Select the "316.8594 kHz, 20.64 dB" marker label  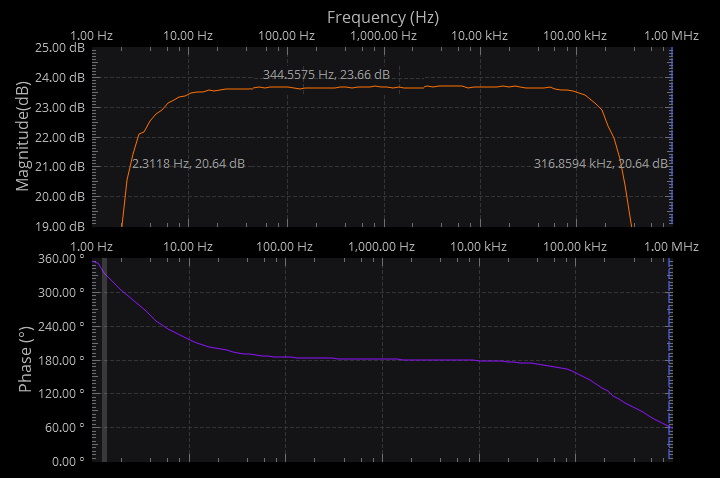pyautogui.click(x=601, y=163)
